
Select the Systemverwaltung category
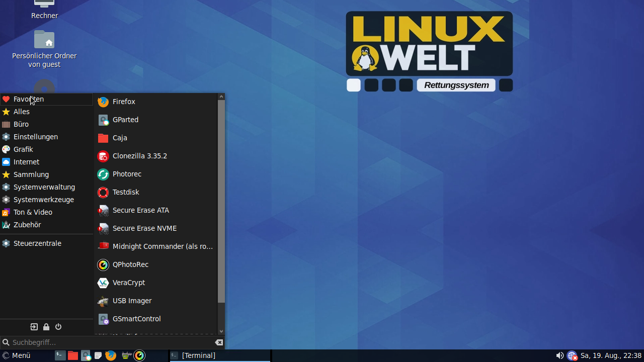[44, 187]
